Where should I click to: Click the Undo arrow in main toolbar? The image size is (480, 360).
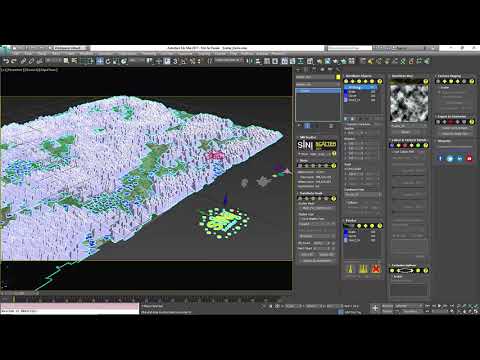(x=6, y=61)
